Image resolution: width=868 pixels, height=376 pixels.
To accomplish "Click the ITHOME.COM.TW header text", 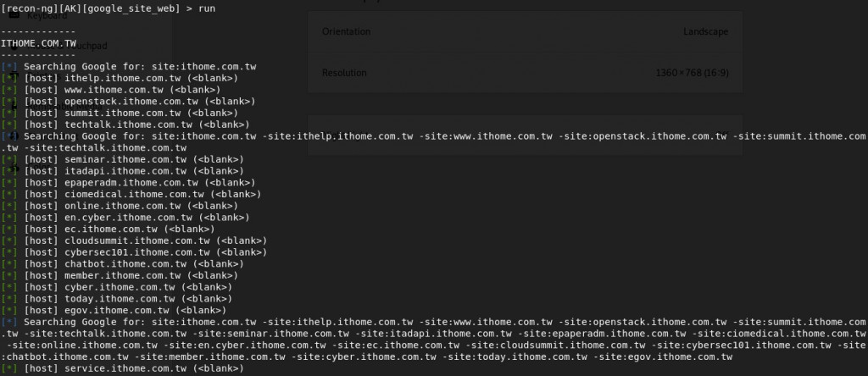I will point(39,42).
